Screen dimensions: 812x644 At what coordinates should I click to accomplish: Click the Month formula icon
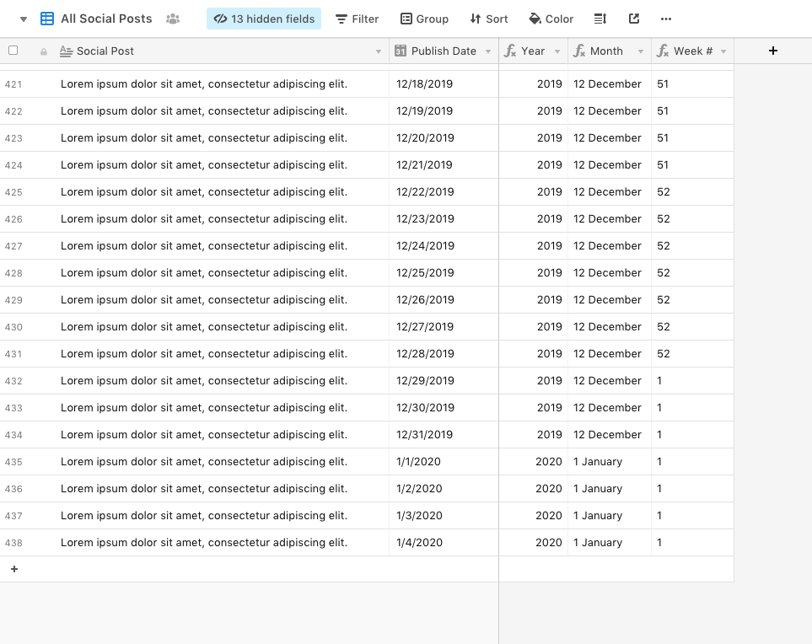579,51
